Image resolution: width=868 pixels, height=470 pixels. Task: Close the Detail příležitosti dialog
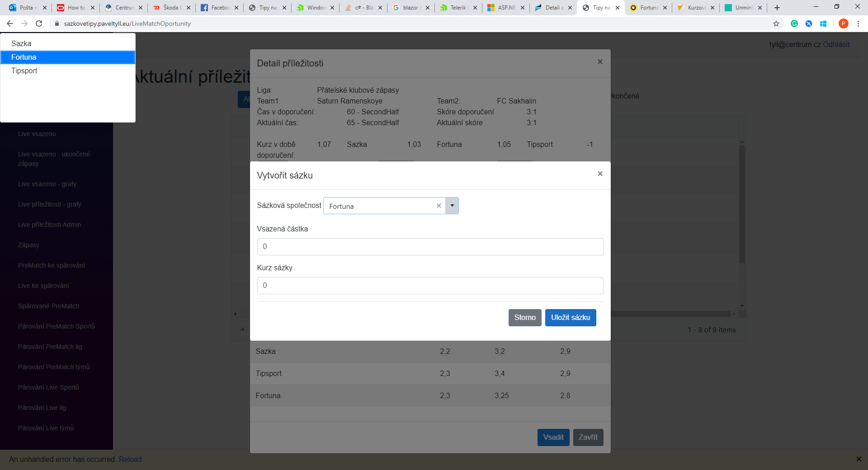(600, 61)
